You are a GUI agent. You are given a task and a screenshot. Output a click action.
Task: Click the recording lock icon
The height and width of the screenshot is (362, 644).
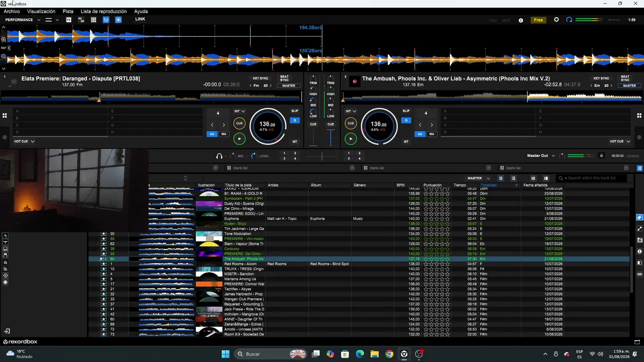601,156
